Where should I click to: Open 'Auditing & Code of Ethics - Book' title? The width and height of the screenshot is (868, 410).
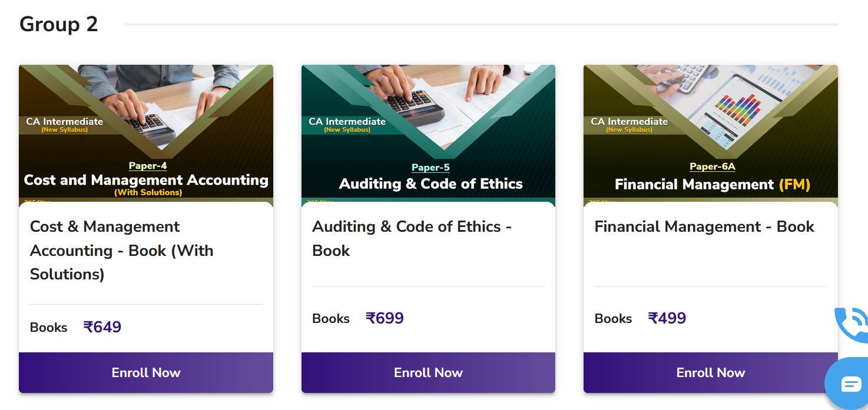pos(412,238)
